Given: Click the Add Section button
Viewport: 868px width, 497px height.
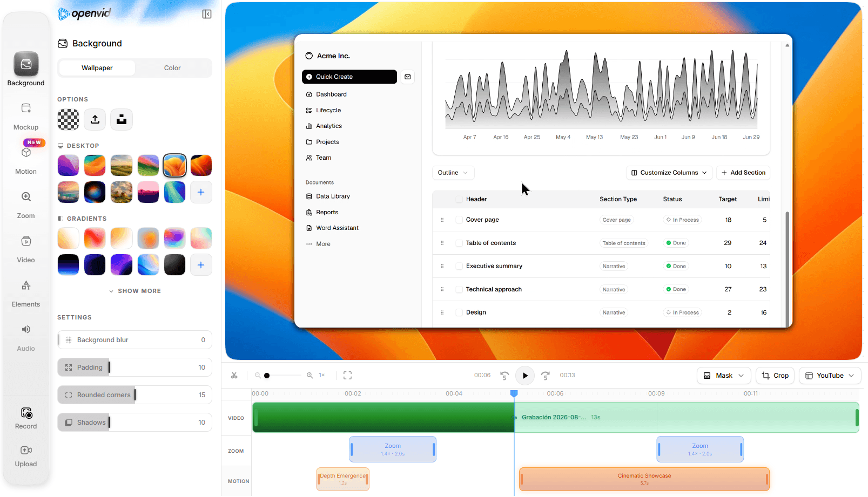Looking at the screenshot, I should coord(743,173).
